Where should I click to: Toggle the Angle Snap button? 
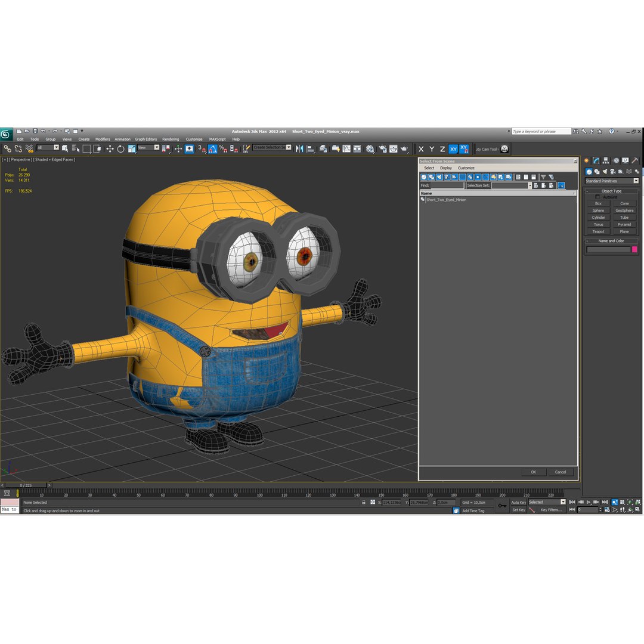pos(212,148)
